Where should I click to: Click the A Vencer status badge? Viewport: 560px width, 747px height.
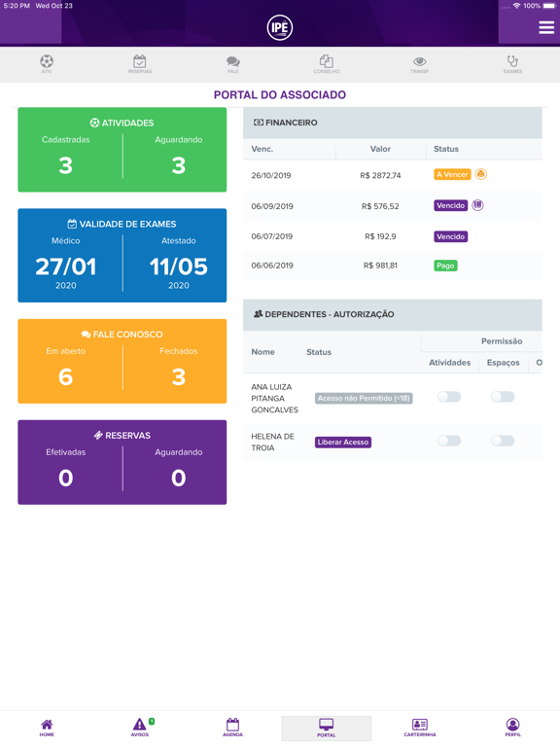tap(452, 174)
